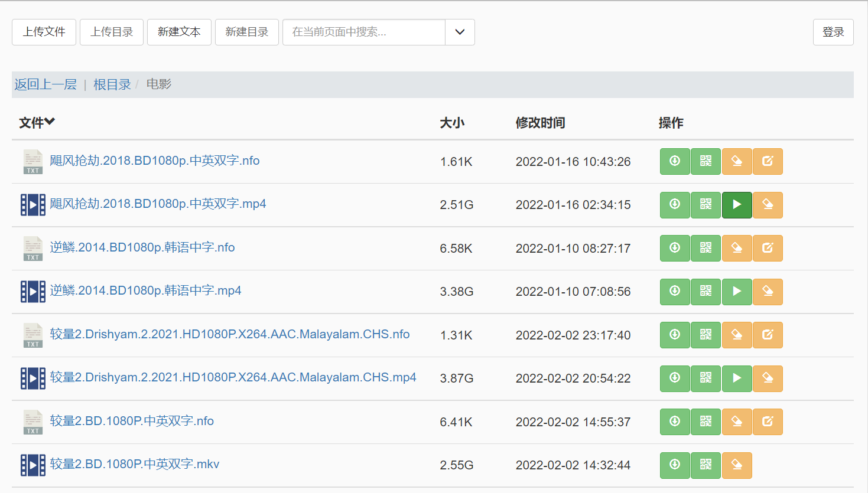Show QR code for 较量2.BD.1080P mkv
The image size is (868, 493).
(706, 465)
